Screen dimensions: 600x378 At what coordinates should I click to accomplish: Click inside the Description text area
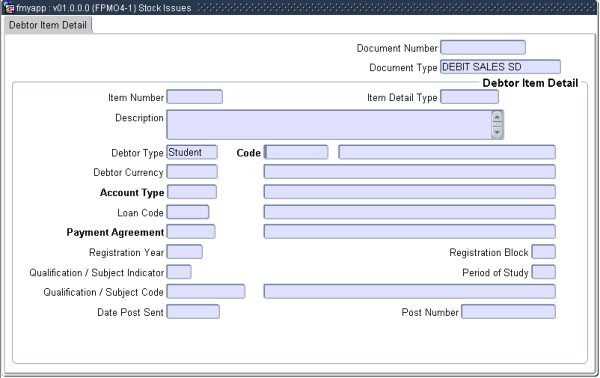(x=329, y=124)
